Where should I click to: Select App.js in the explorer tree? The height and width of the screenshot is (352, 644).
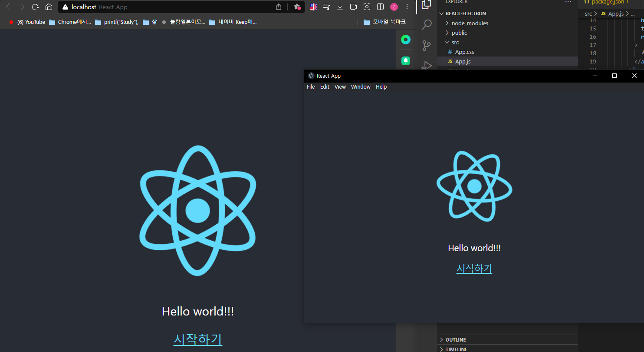(x=508, y=61)
